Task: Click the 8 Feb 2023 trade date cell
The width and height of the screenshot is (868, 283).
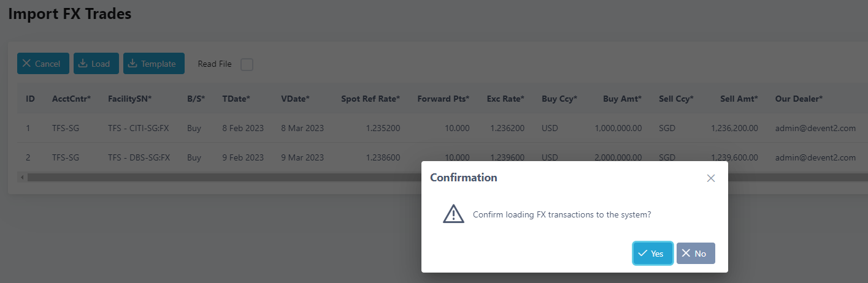Action: 243,128
